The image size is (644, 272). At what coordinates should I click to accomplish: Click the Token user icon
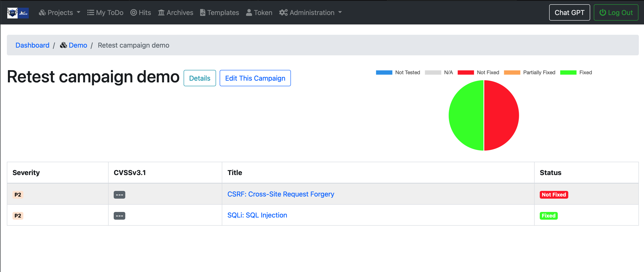pyautogui.click(x=249, y=12)
